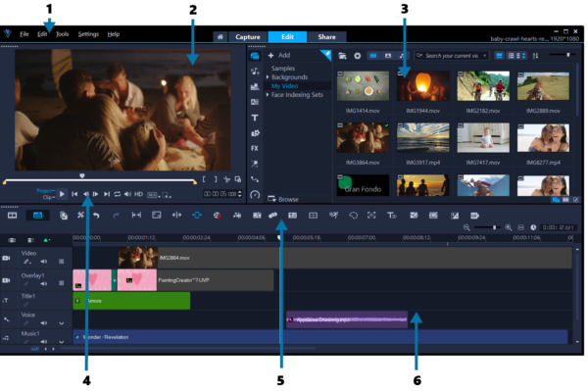Open the Motion path library icon
The image size is (588, 391).
255,179
